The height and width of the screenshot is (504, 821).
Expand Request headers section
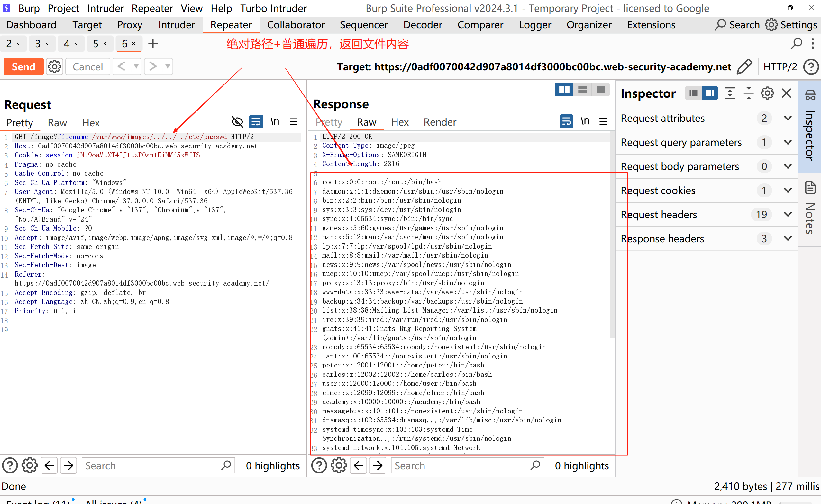point(788,214)
